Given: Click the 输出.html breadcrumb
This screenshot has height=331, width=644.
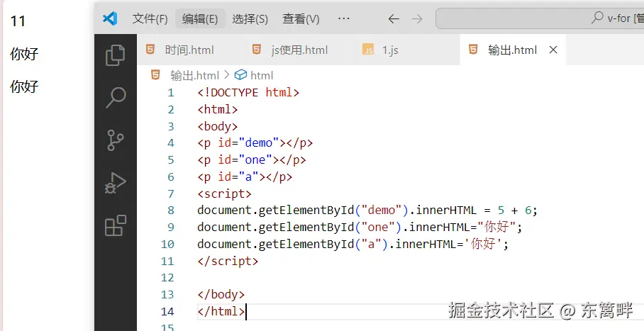Looking at the screenshot, I should 194,76.
